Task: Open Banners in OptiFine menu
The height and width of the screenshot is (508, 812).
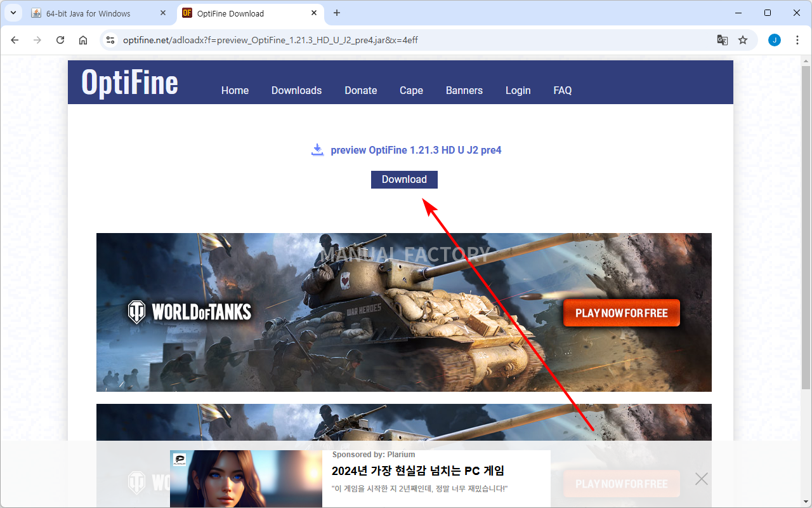Action: coord(464,91)
